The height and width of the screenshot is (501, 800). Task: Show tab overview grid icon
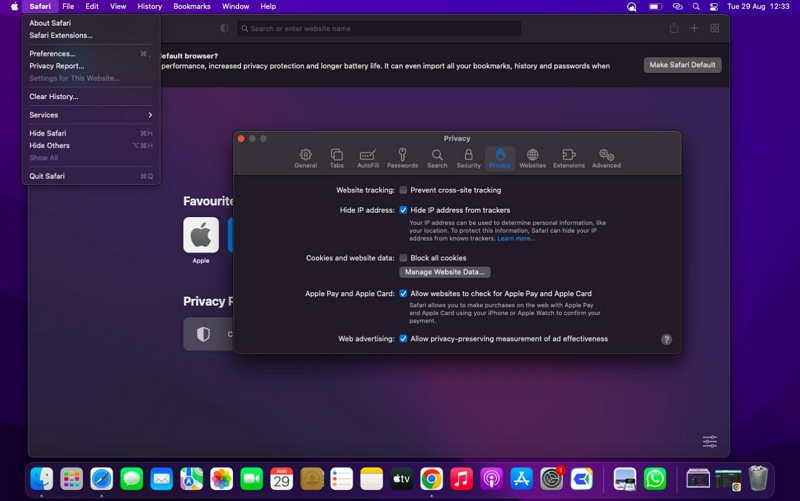coord(714,29)
